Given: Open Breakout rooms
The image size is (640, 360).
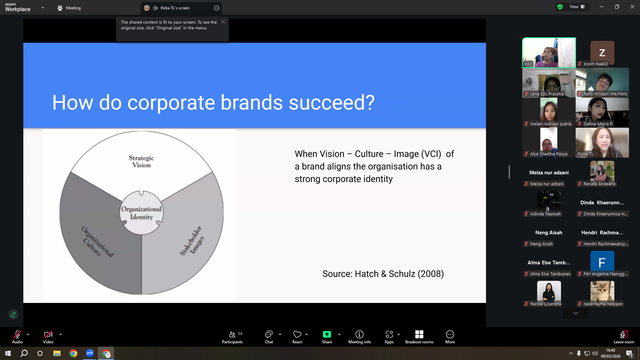Looking at the screenshot, I should [419, 337].
